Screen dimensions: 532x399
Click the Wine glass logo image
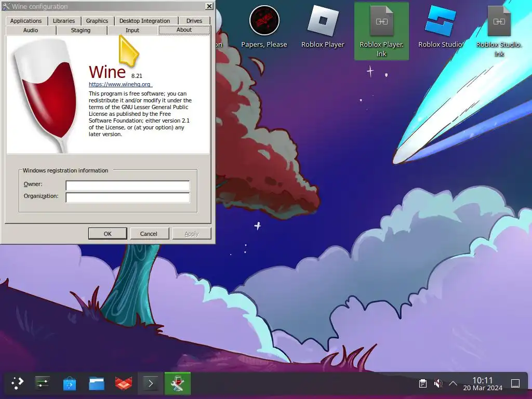click(46, 95)
